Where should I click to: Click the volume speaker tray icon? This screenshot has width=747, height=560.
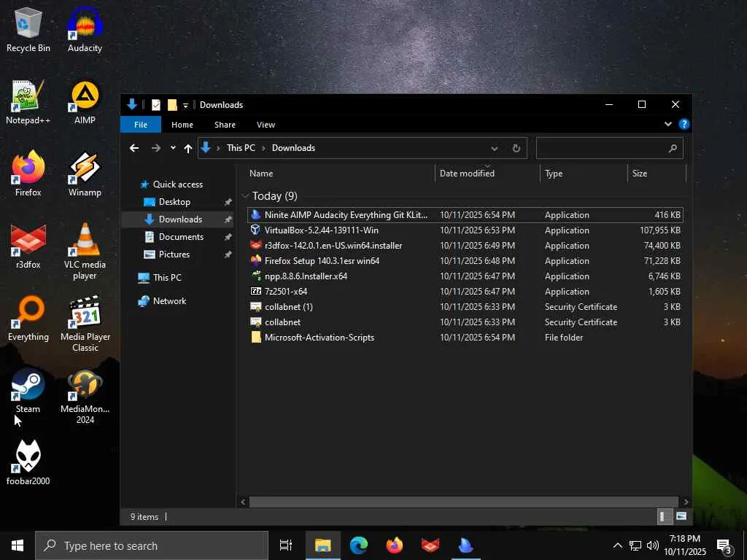click(x=653, y=545)
